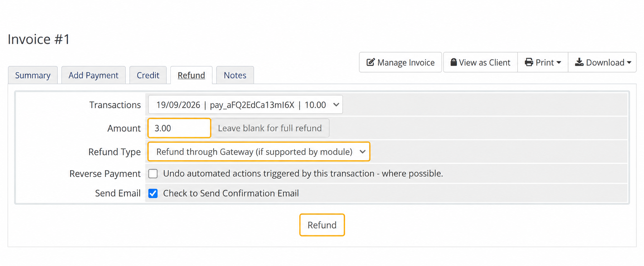Open the Refund Type dropdown
644x266 pixels.
pos(259,151)
